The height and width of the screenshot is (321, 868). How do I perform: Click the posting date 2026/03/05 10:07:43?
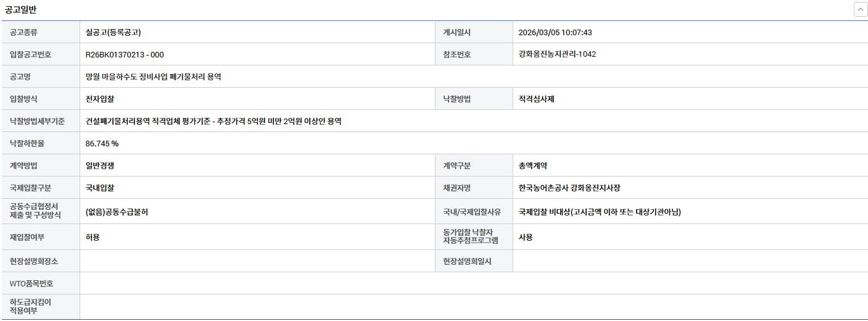point(555,32)
